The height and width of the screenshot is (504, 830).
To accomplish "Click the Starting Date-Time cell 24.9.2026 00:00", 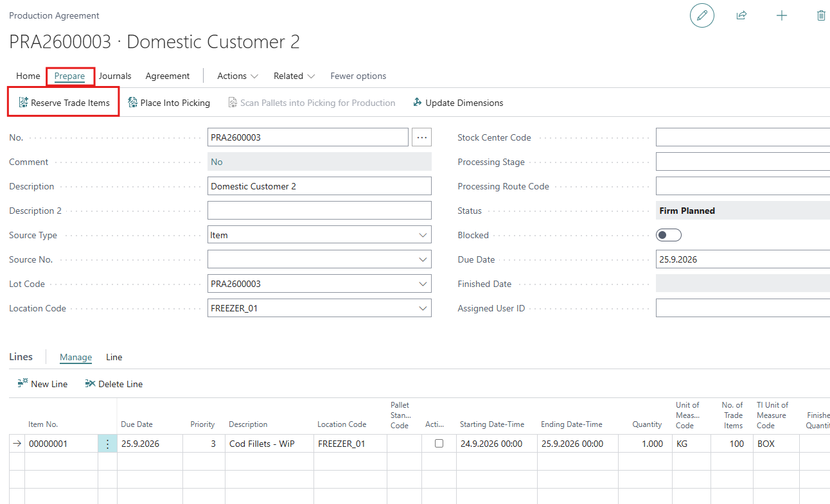I will click(497, 444).
